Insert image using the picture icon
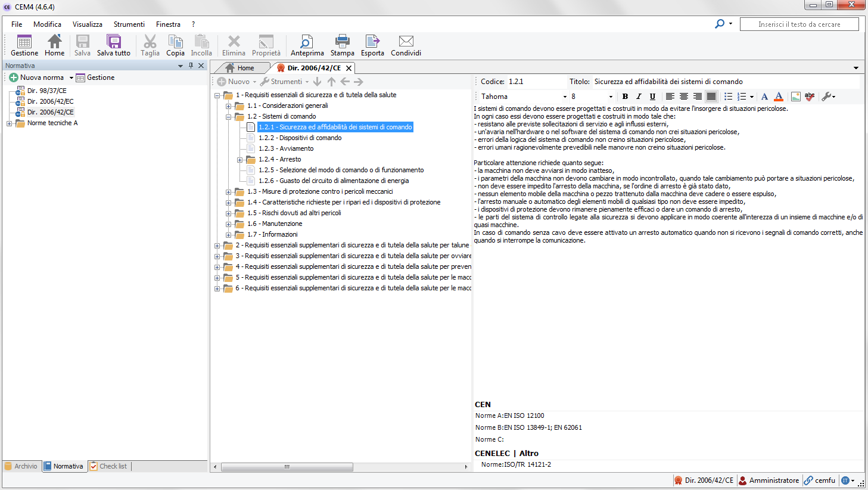Viewport: 868px width, 490px height. click(795, 97)
